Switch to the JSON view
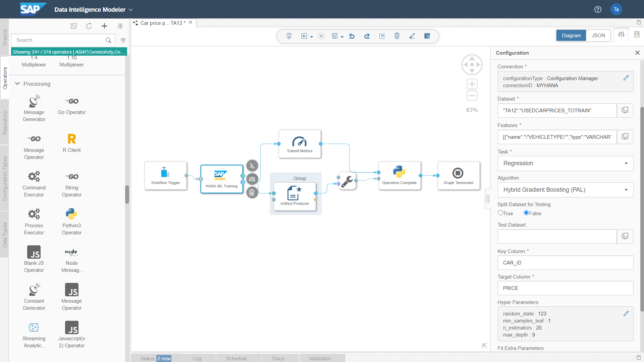644x362 pixels. coord(598,35)
